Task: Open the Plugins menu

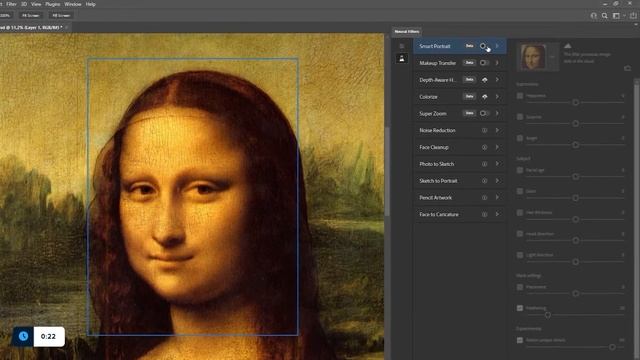Action: (x=53, y=4)
